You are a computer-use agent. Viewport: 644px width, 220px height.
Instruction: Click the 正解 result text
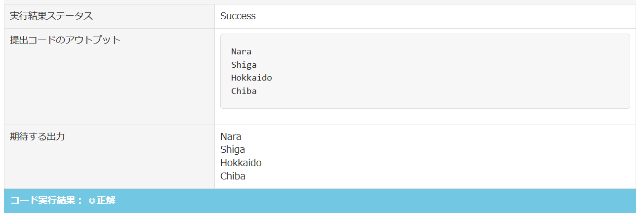(106, 201)
